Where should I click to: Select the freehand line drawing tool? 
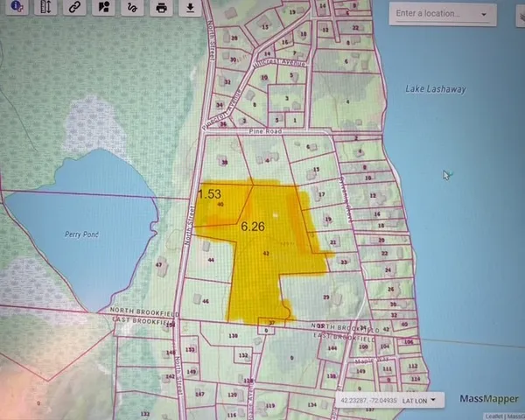coord(131,8)
